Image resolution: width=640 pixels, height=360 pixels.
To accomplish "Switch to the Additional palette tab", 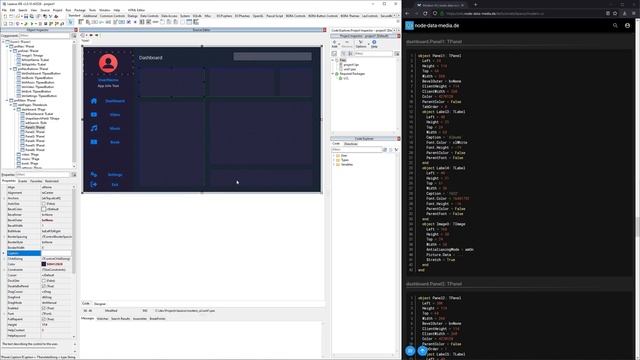I will click(x=90, y=16).
